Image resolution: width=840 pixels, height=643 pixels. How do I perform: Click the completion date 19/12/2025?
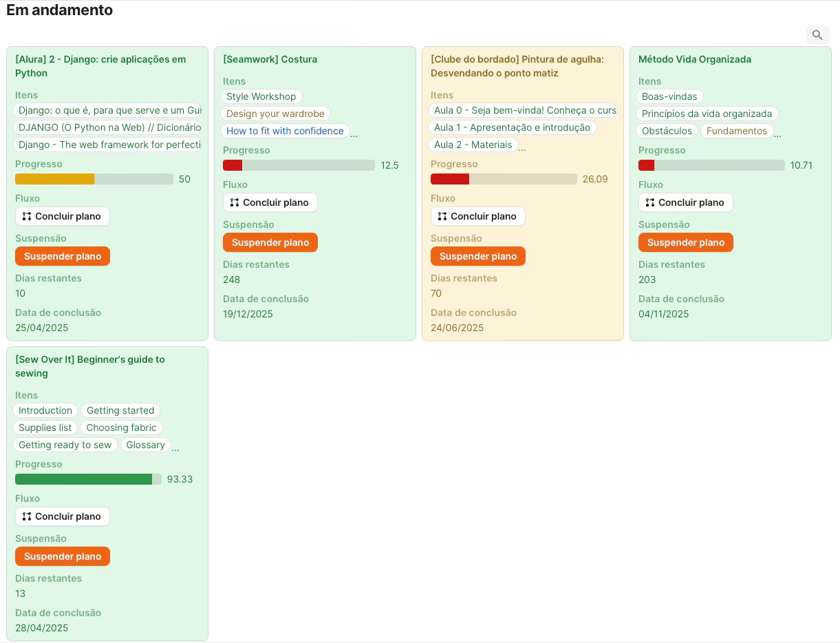point(248,314)
